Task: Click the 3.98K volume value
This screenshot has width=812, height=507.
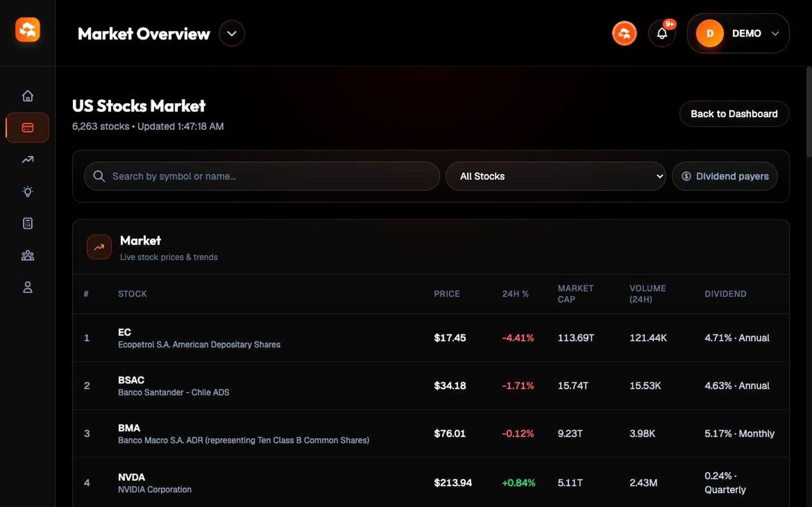Action: [x=642, y=433]
